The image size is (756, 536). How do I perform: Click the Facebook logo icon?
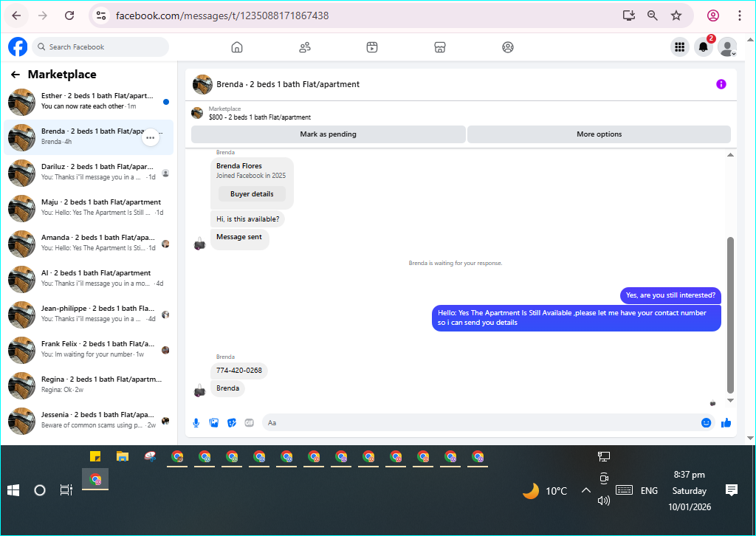click(x=18, y=47)
